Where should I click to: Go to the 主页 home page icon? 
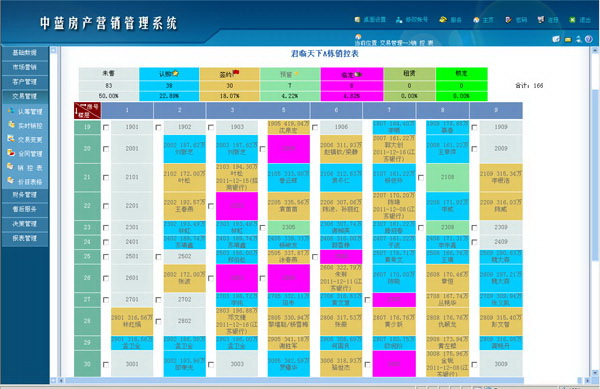(476, 20)
